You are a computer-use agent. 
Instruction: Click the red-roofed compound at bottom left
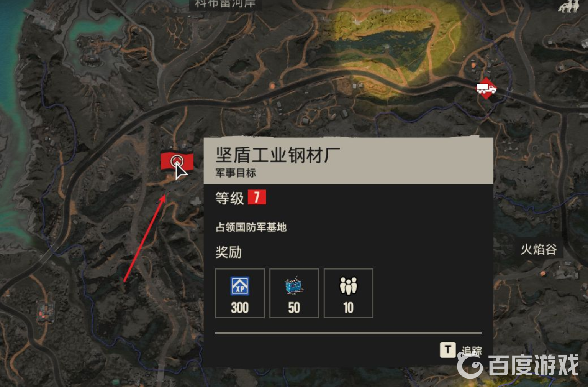[45, 311]
